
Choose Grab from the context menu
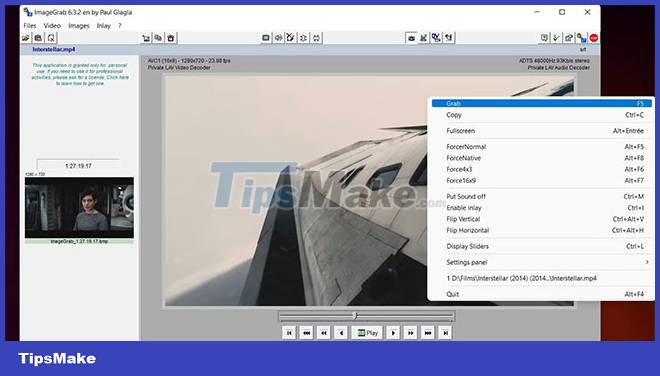[x=542, y=103]
